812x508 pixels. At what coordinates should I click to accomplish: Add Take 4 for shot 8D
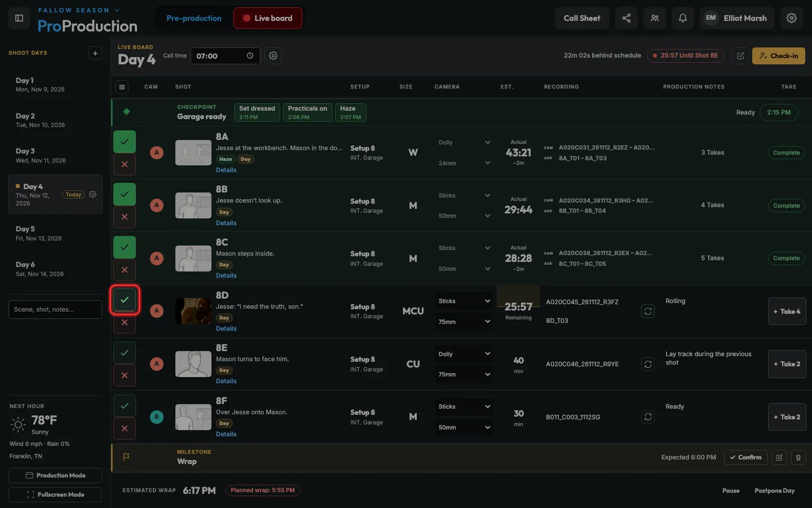tap(787, 312)
